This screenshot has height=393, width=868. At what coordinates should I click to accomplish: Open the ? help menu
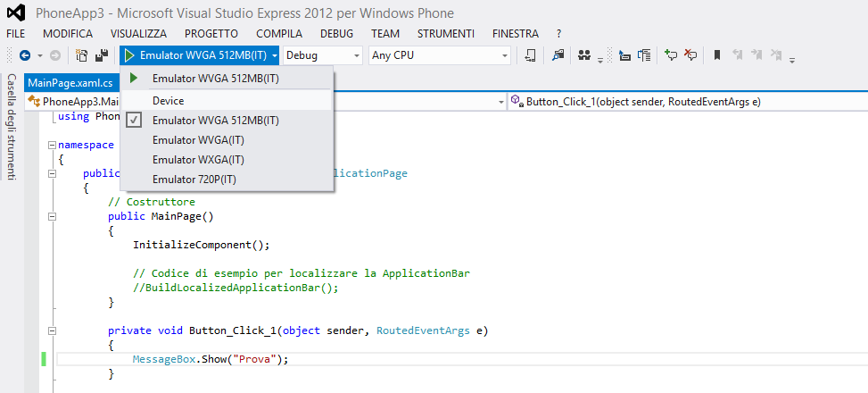pos(559,34)
